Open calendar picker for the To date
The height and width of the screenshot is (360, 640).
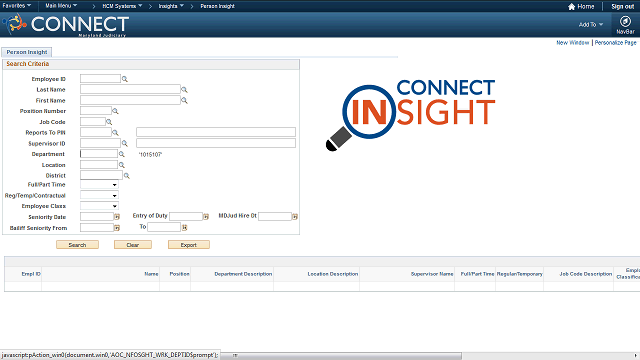[184, 228]
